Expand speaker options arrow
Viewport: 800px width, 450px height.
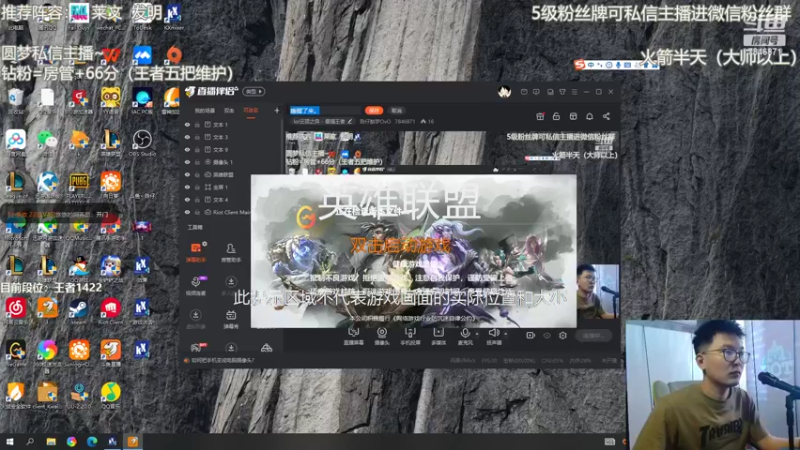505,334
